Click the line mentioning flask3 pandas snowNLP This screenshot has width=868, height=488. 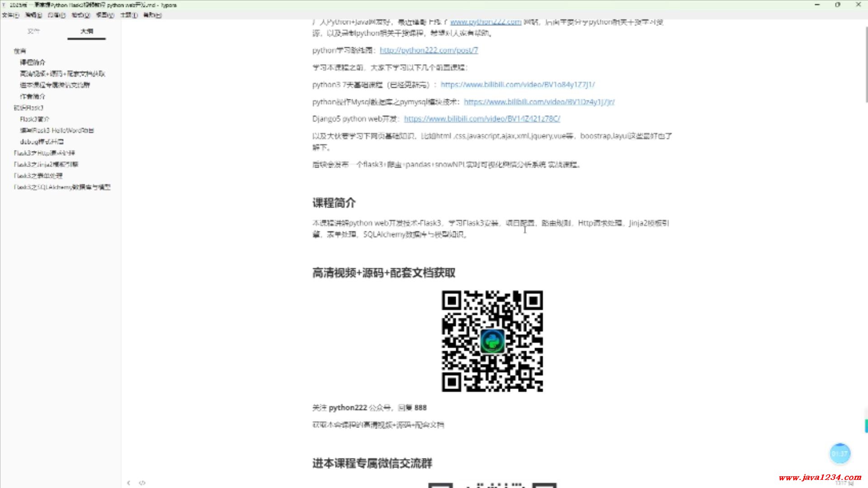pos(446,164)
